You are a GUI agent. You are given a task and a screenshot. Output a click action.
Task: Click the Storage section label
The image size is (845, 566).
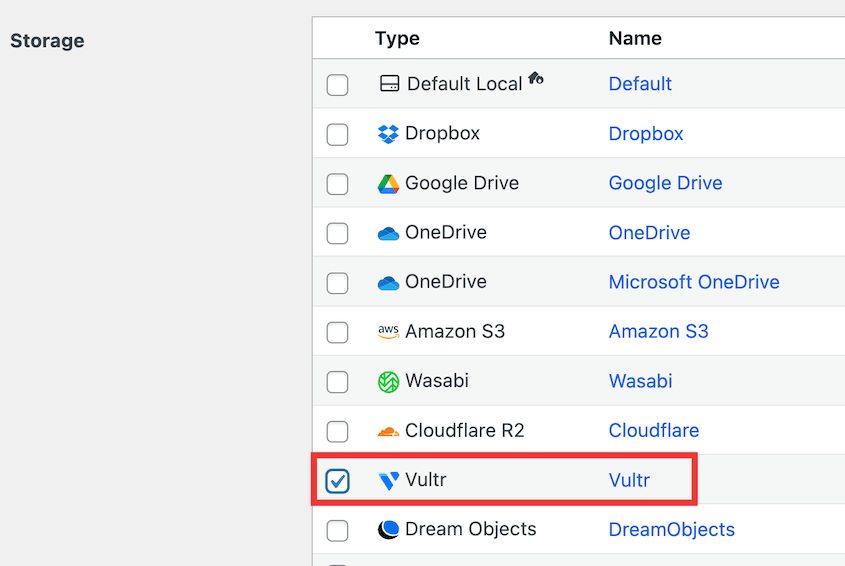pos(47,41)
